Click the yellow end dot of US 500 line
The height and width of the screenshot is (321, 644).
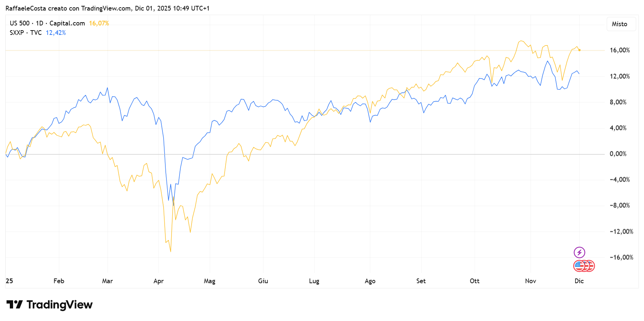pyautogui.click(x=579, y=50)
